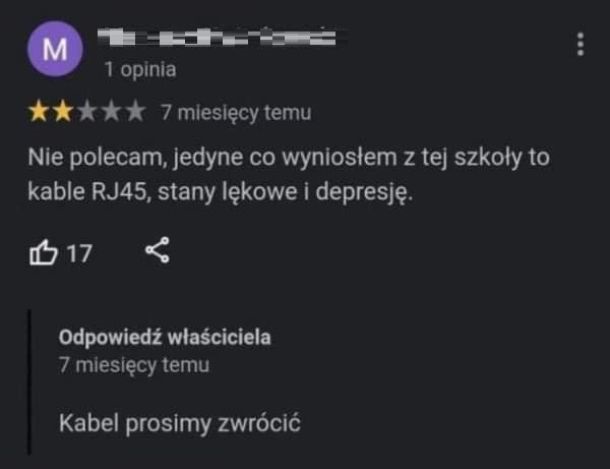Select the fifth gray rating star
The height and width of the screenshot is (469, 610).
tap(135, 111)
